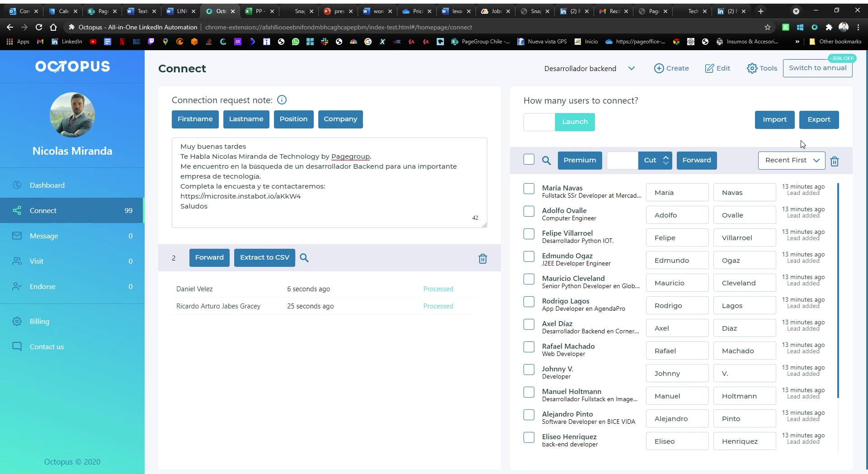Open Dashboard from the sidebar

click(72, 185)
